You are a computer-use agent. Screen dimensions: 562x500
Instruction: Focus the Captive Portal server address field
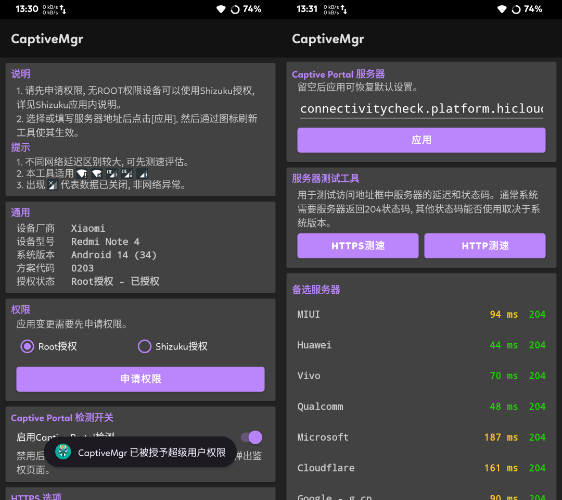422,109
